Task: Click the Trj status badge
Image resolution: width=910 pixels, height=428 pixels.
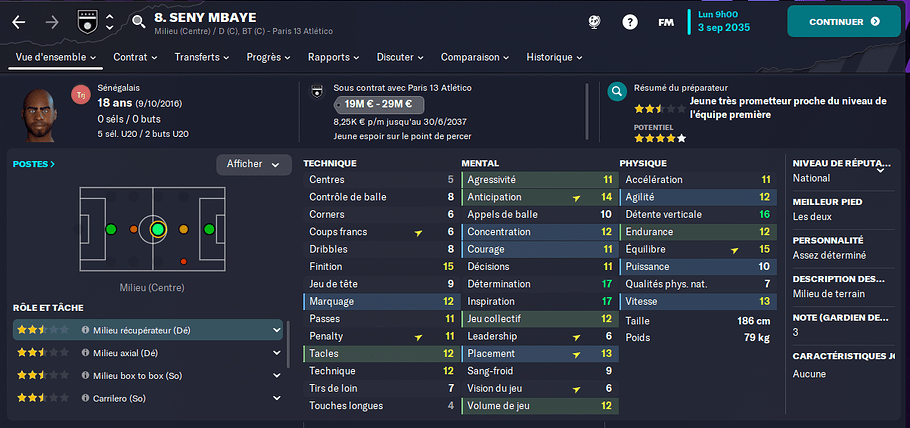Action: pos(81,94)
